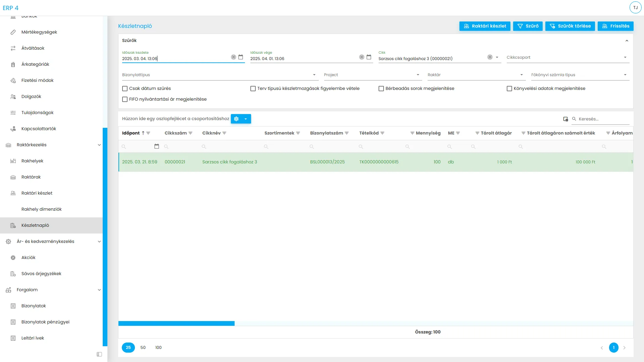
Task: Open calendar in Időpont column filter
Action: coord(156,147)
